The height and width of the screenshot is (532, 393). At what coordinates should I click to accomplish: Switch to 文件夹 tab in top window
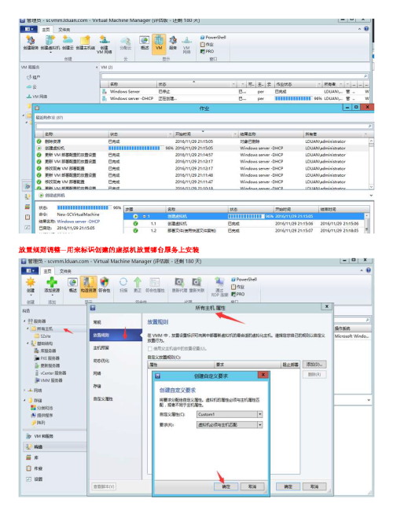(64, 30)
